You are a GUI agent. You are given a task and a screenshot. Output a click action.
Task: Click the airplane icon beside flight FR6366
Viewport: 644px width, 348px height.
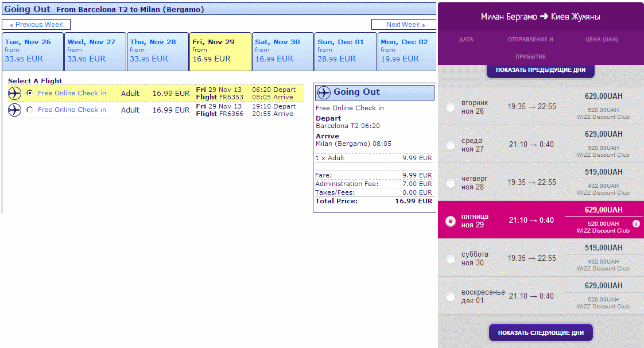tap(15, 110)
